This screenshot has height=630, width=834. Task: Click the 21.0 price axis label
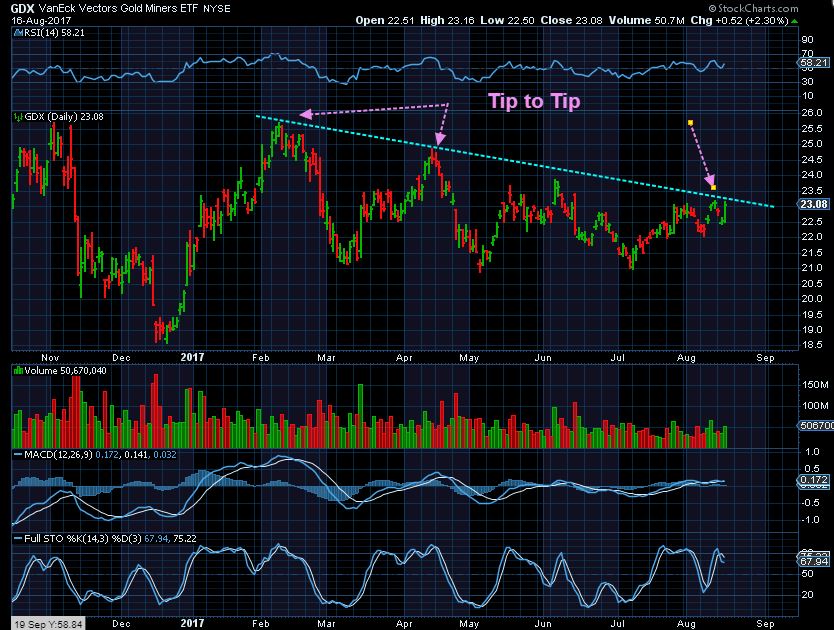tap(812, 268)
